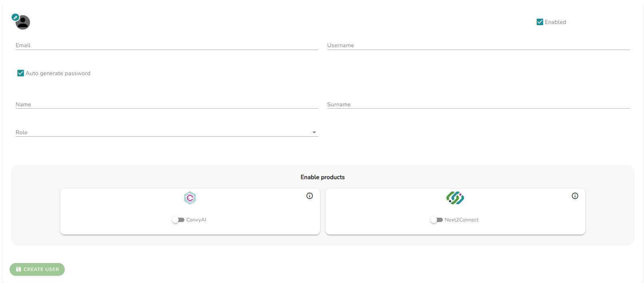Click the Create User button
The height and width of the screenshot is (283, 644).
click(x=37, y=269)
